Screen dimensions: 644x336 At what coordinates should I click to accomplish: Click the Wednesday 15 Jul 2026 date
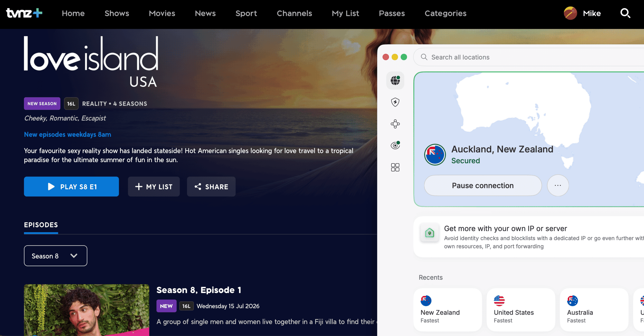[228, 306]
